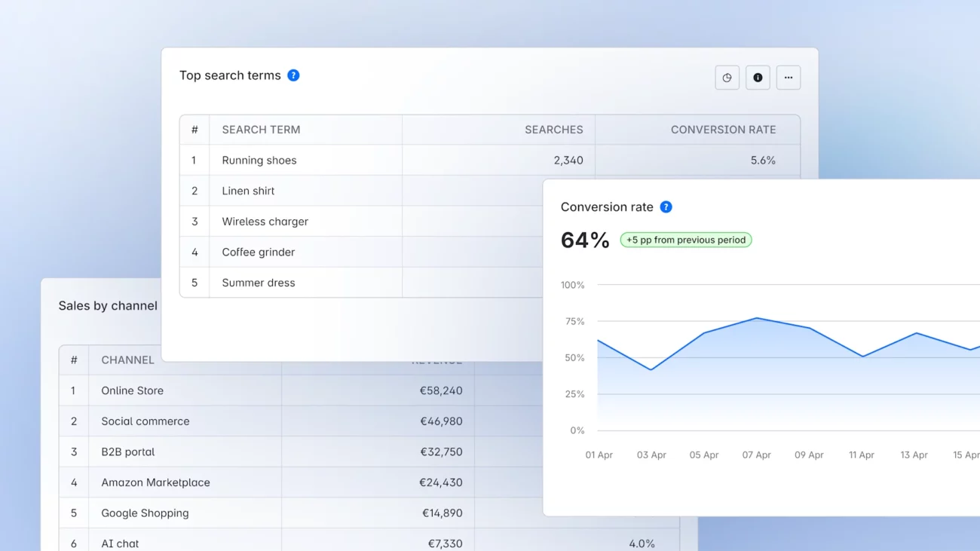The image size is (980, 551).
Task: Click the 05 Apr date label
Action: click(x=704, y=455)
